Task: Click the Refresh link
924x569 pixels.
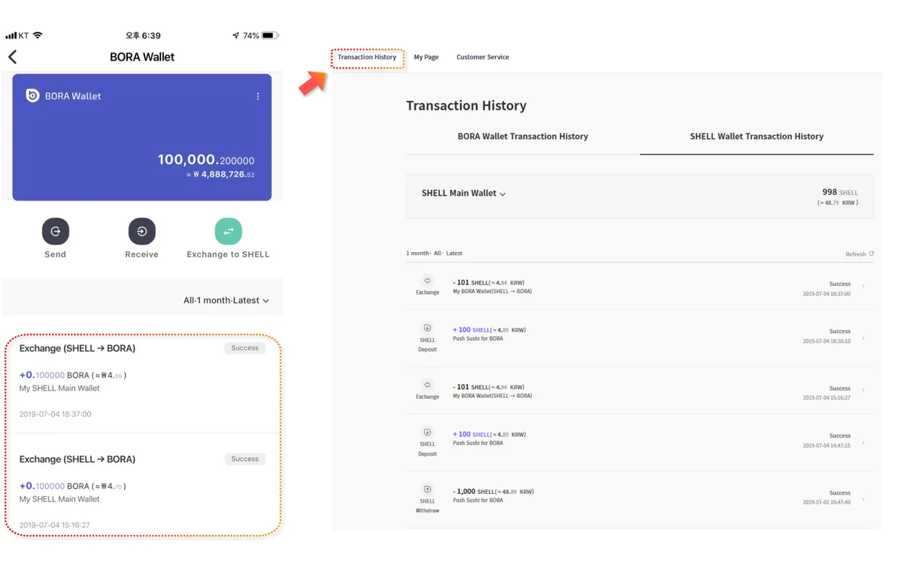Action: pyautogui.click(x=855, y=254)
